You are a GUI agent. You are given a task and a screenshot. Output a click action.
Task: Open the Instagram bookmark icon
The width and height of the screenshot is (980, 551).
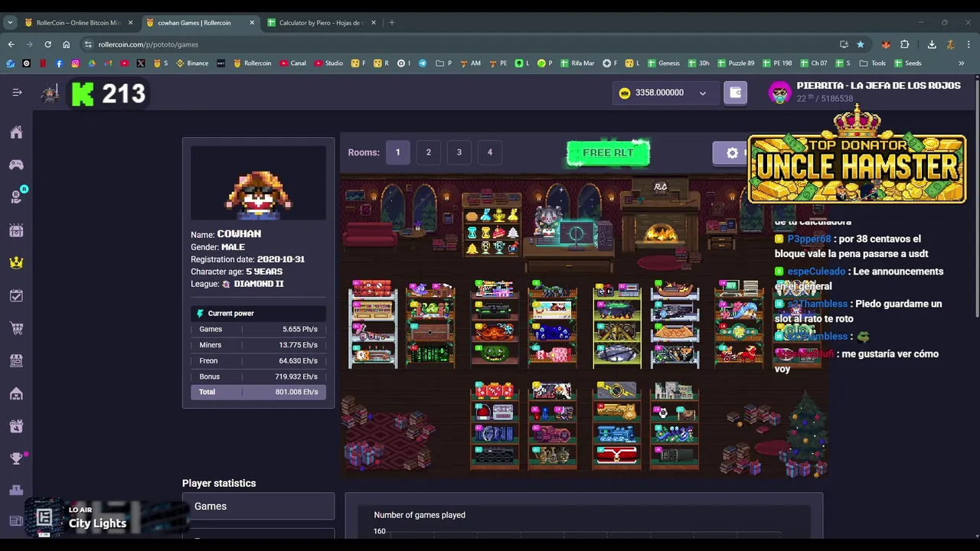point(75,64)
